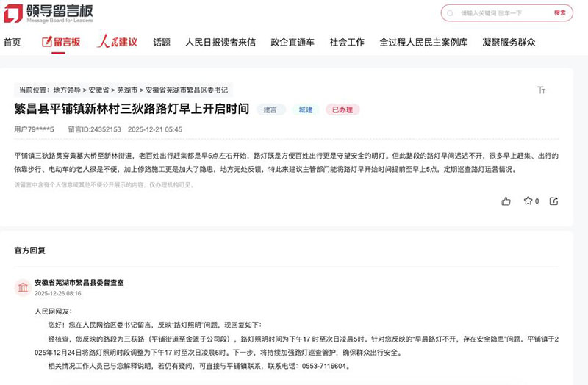Open the 社会工作 menu item
588x385 pixels.
coord(347,43)
